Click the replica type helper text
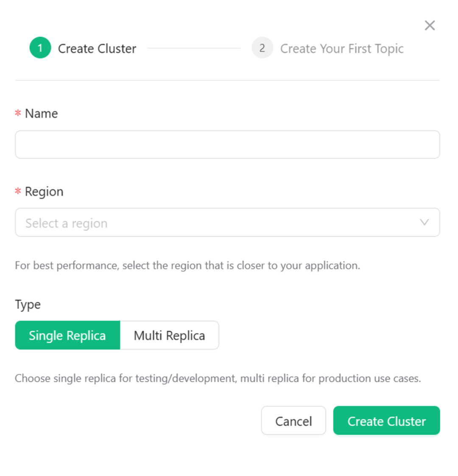 tap(218, 378)
